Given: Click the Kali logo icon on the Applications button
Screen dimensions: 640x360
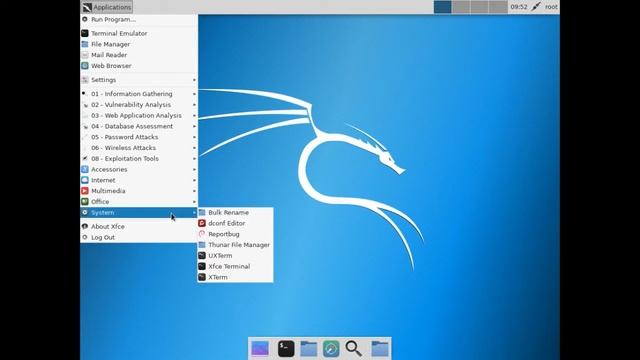Looking at the screenshot, I should (x=87, y=7).
